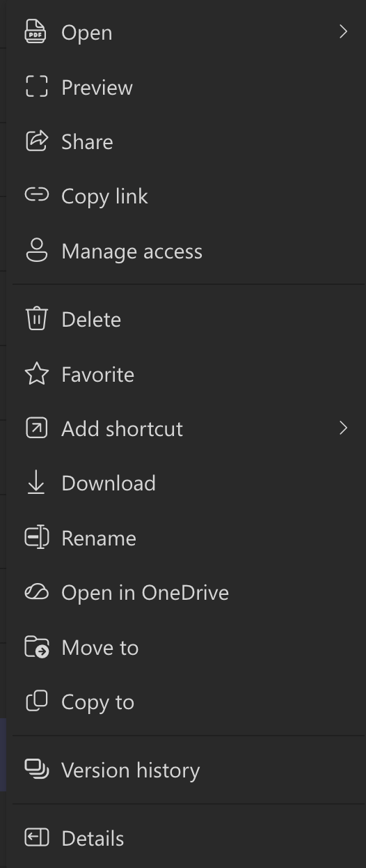Click the Move to folder icon
The width and height of the screenshot is (366, 868).
(x=36, y=647)
